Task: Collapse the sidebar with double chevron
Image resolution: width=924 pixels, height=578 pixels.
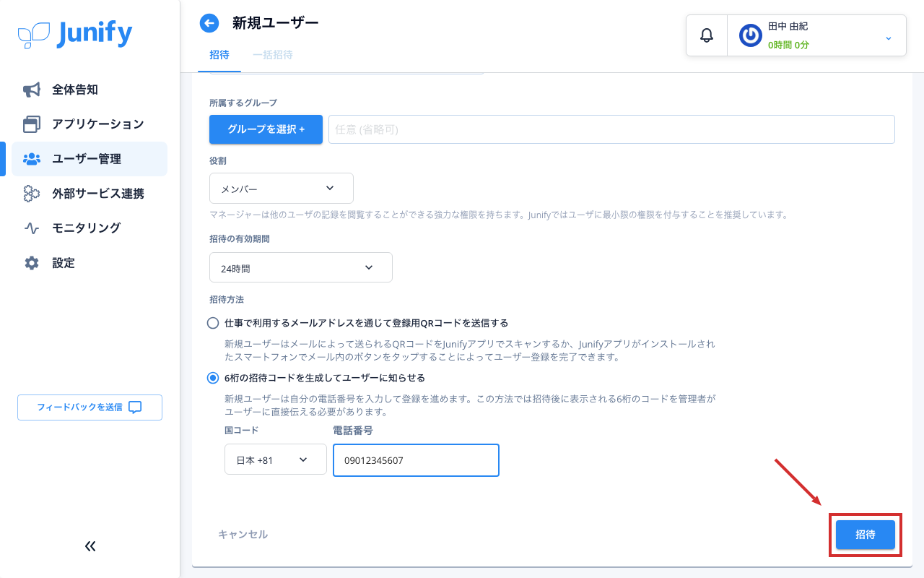Action: point(90,546)
